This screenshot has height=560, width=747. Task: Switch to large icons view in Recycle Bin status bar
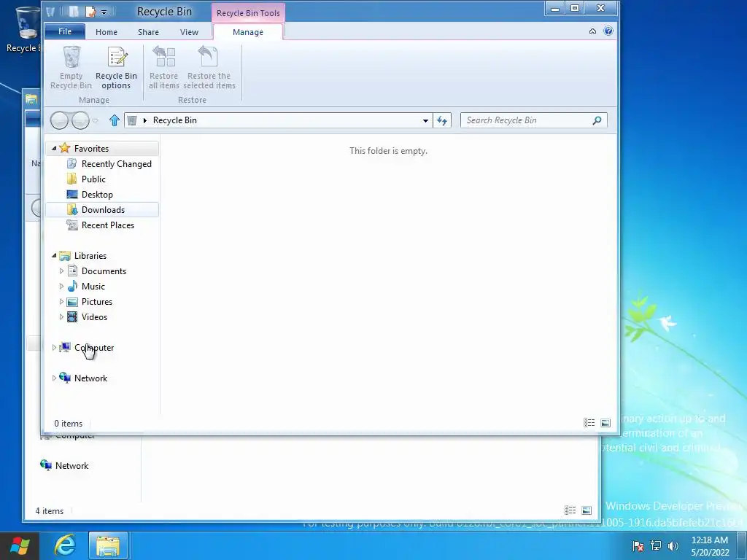pyautogui.click(x=605, y=423)
